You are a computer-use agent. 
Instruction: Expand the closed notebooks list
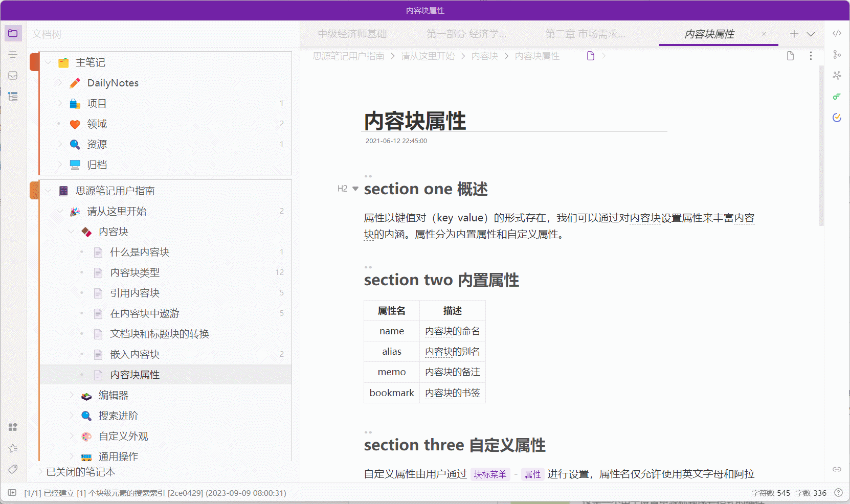pos(40,472)
